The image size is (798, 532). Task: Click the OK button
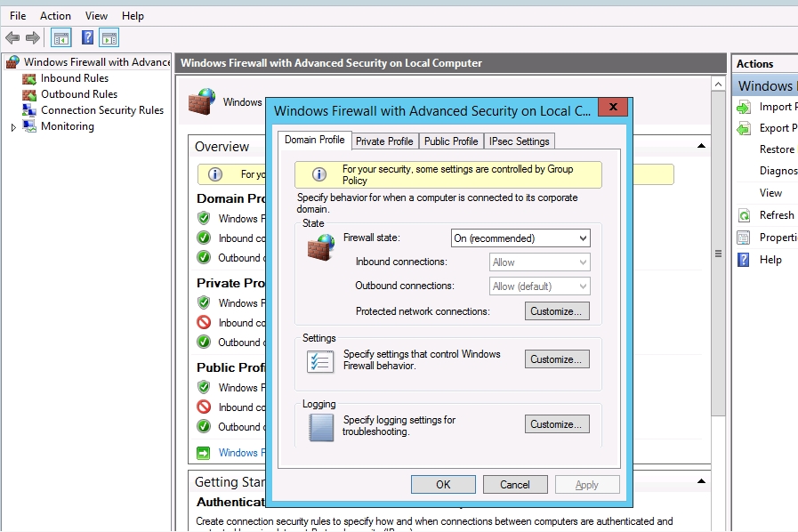(443, 485)
